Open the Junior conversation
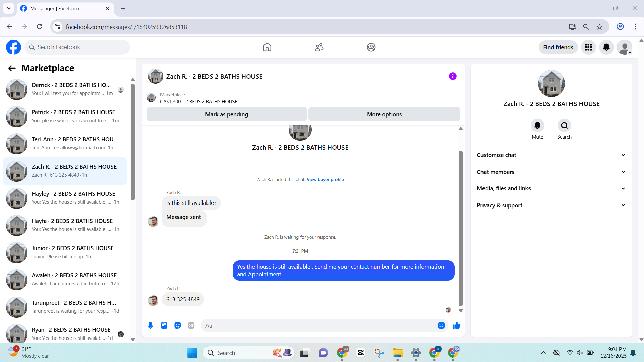Image resolution: width=644 pixels, height=362 pixels. (x=65, y=253)
